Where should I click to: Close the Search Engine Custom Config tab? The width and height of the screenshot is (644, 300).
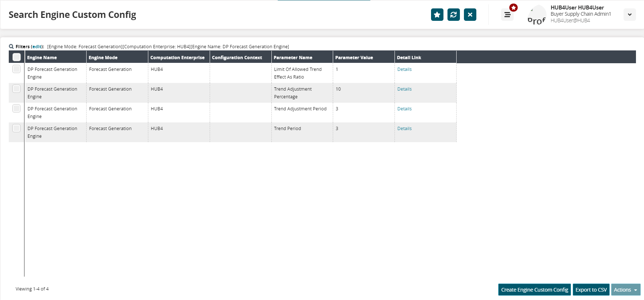point(470,15)
